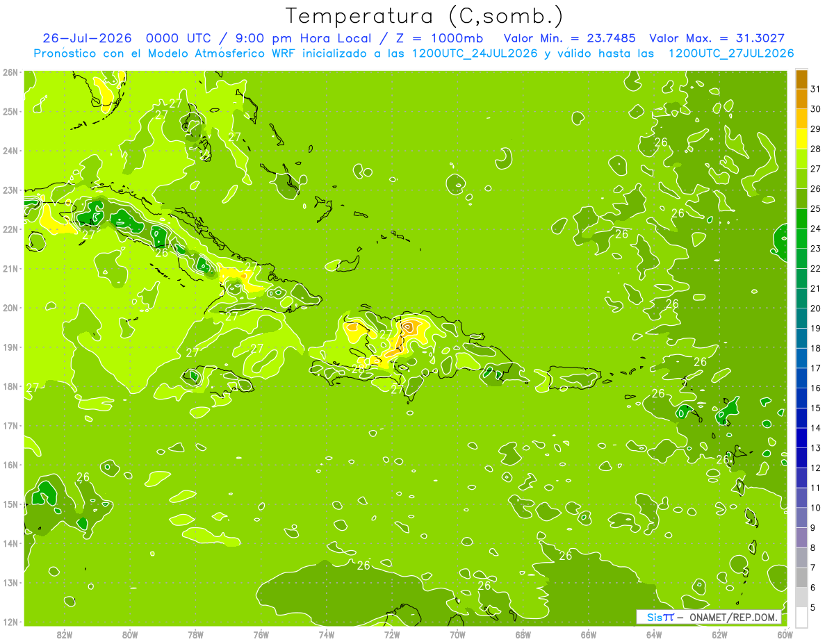
Task: Click the 'Temperatura (C,somb.)' map title
Action: point(425,17)
